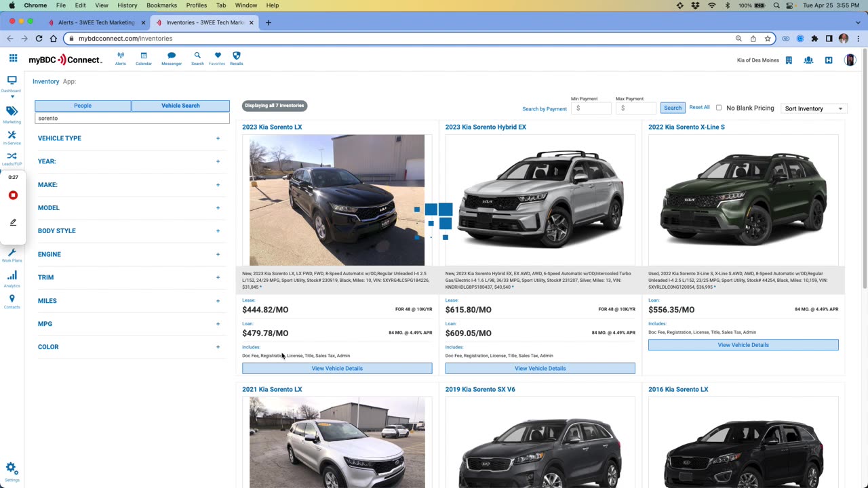This screenshot has width=868, height=488.
Task: Open 2021 Kia Sorento LX title link
Action: tap(272, 390)
